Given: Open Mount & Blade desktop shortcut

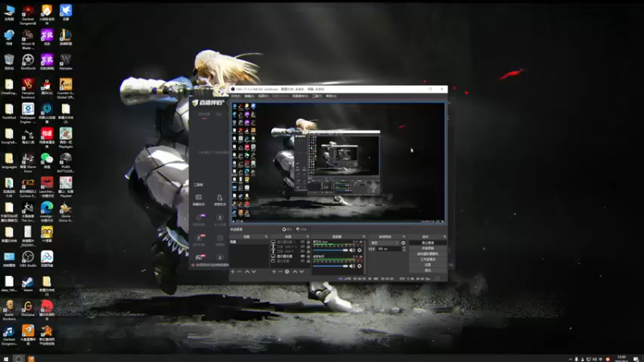Looking at the screenshot, I should (x=28, y=39).
